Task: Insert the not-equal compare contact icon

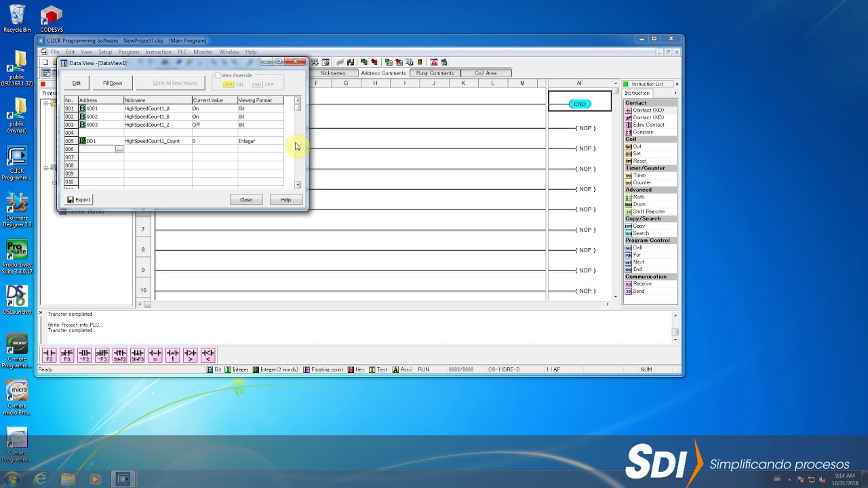Action: tap(172, 355)
